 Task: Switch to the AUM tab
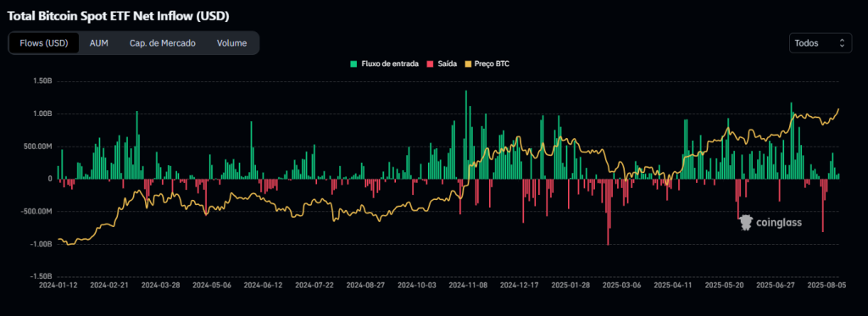coord(98,43)
